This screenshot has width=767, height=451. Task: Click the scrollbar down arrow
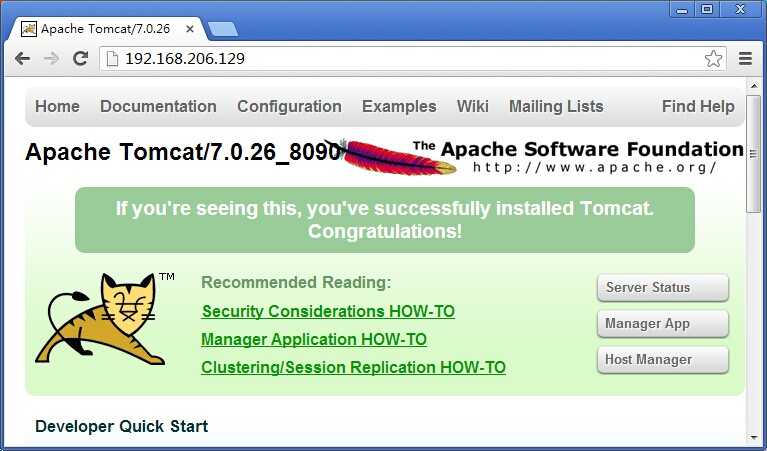pyautogui.click(x=754, y=437)
